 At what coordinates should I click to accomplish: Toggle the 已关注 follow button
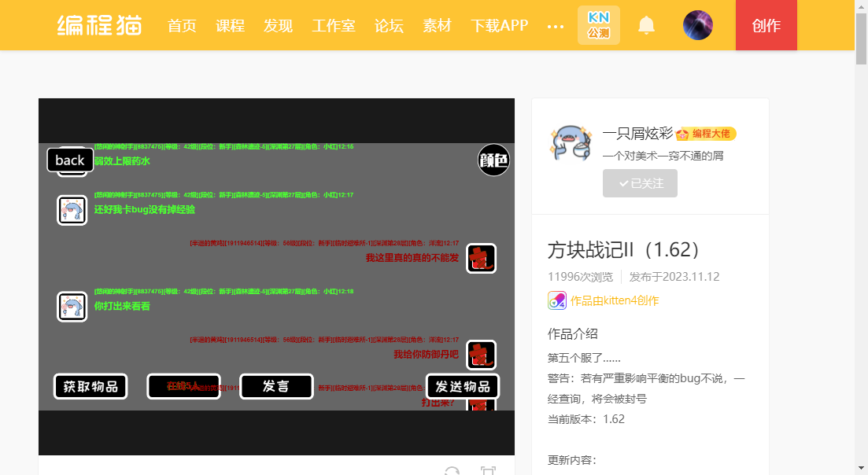point(640,183)
